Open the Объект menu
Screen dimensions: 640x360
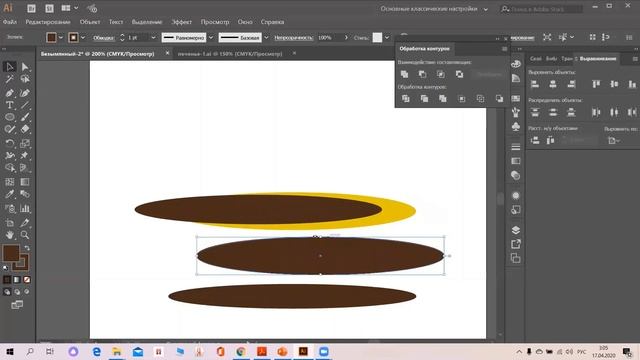90,22
